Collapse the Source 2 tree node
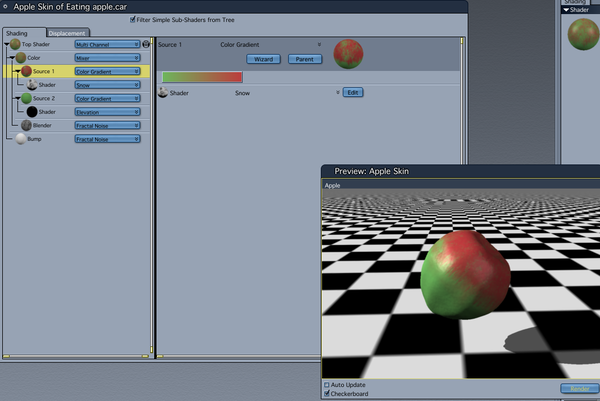Image resolution: width=600 pixels, height=401 pixels. coord(18,98)
